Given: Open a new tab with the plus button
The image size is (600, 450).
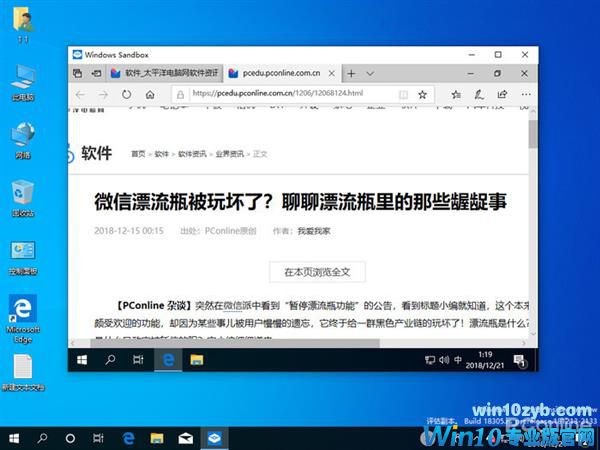Looking at the screenshot, I should 351,73.
